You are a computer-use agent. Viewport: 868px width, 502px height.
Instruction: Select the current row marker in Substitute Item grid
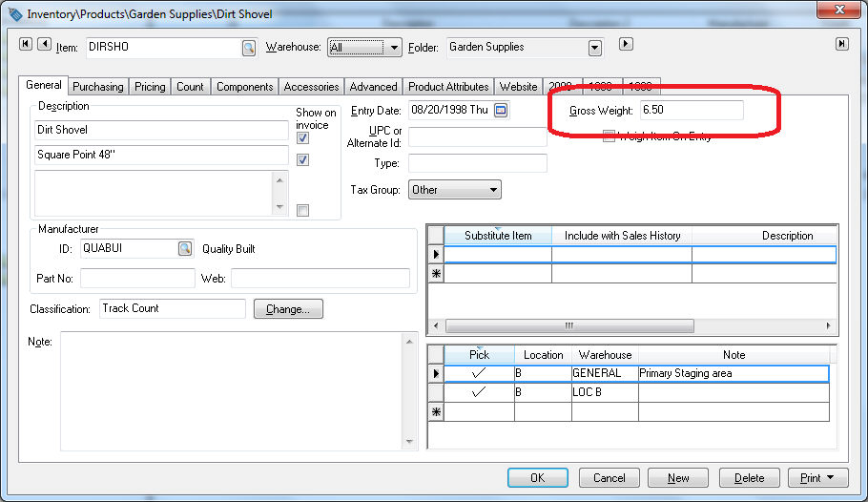(x=436, y=254)
